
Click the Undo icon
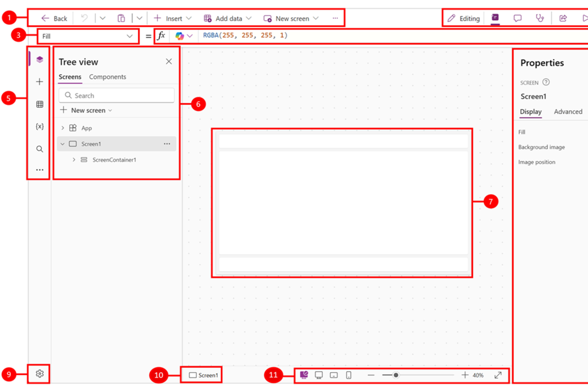click(x=85, y=18)
